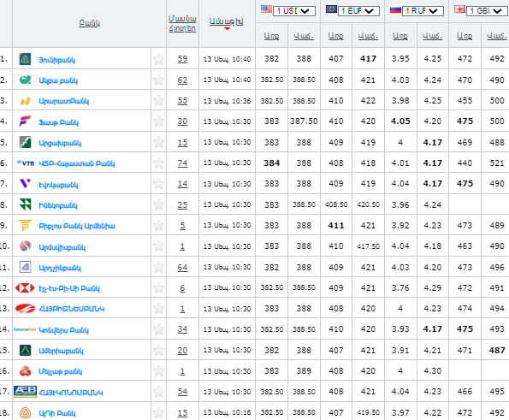Toggle favorite star for Unibank row
Image resolution: width=509 pixels, height=420 pixels.
pos(158,59)
